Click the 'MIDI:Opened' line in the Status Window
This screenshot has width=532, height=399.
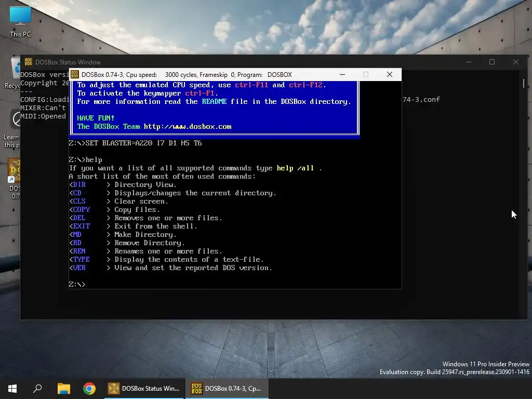[43, 116]
